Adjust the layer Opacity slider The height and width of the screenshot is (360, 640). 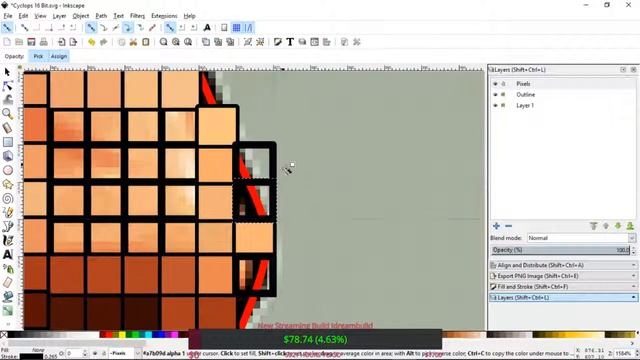[561, 250]
